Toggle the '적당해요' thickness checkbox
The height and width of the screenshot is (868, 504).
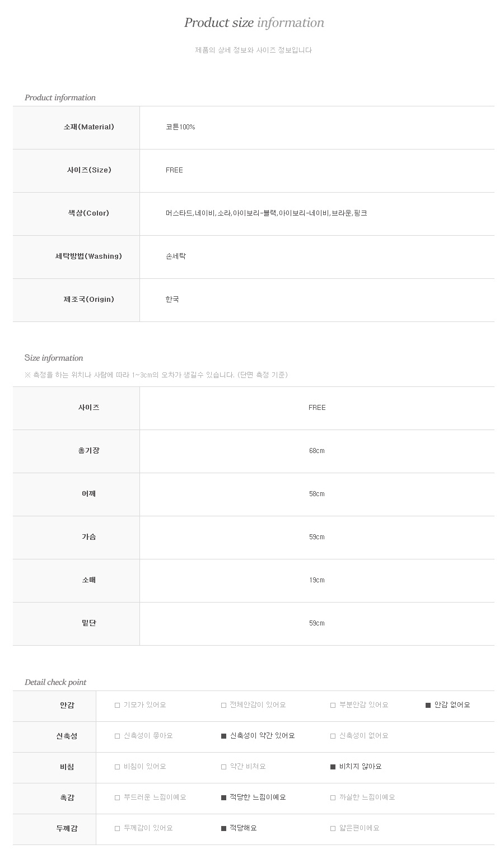click(x=224, y=829)
